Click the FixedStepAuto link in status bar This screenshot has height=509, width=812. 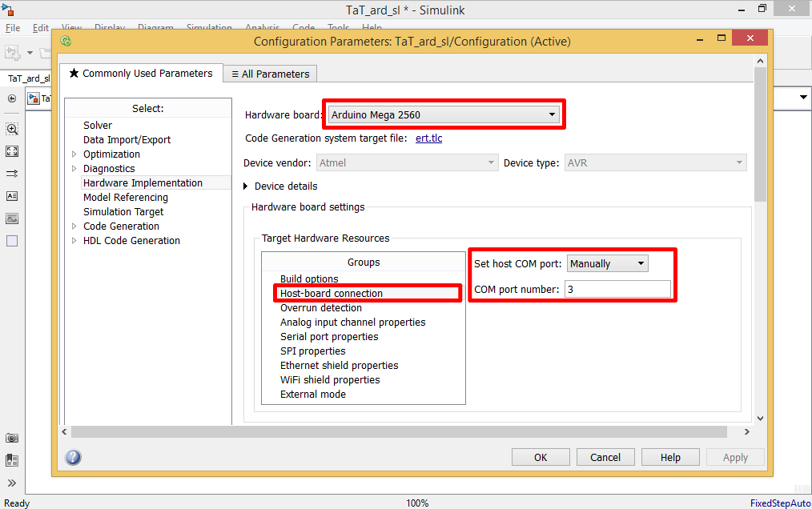tap(781, 503)
